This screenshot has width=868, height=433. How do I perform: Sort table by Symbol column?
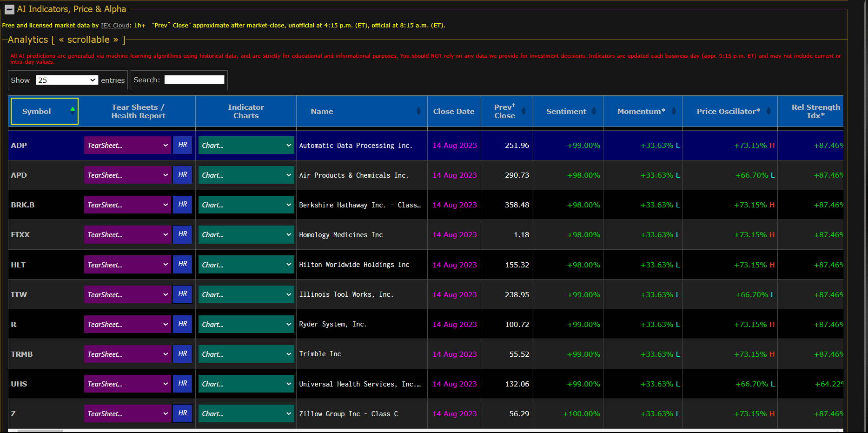[x=44, y=111]
